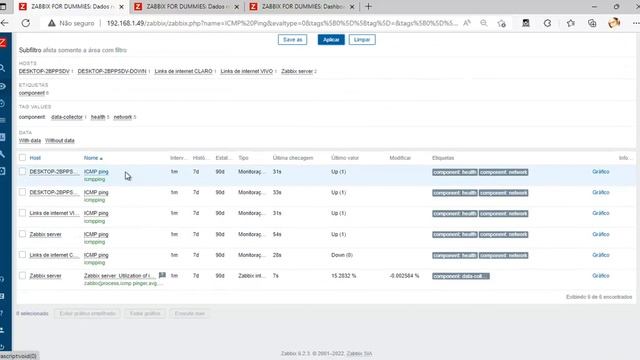Check the second DESKTOP-28PPS row checkbox

click(22, 192)
